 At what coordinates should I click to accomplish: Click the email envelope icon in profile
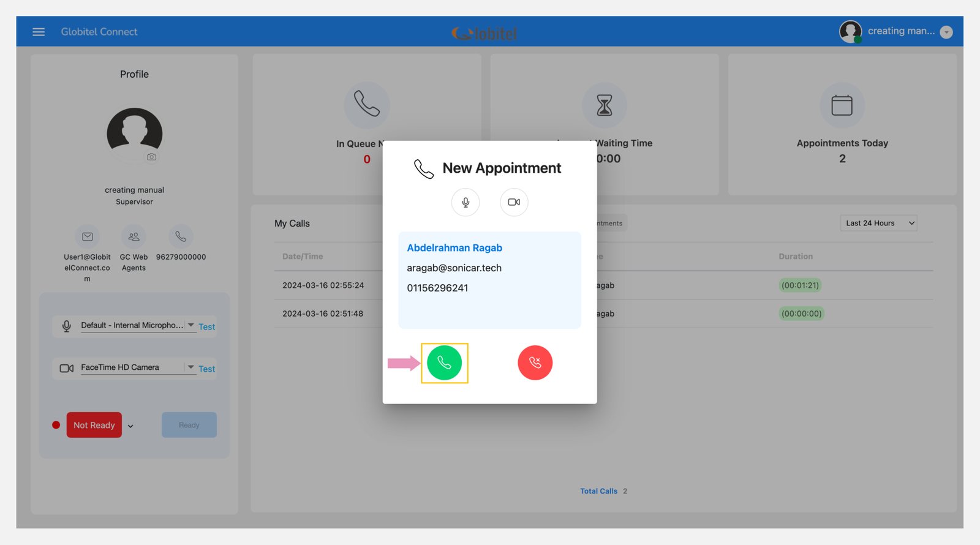pos(88,237)
